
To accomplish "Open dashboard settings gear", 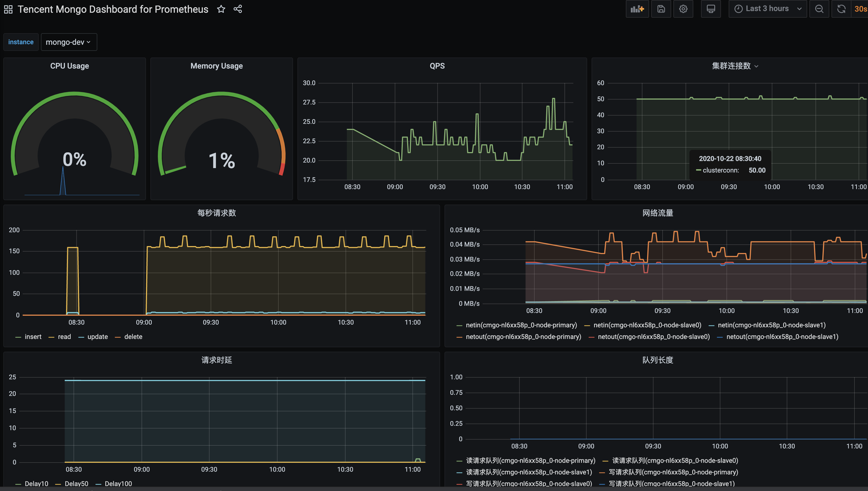I will 683,9.
